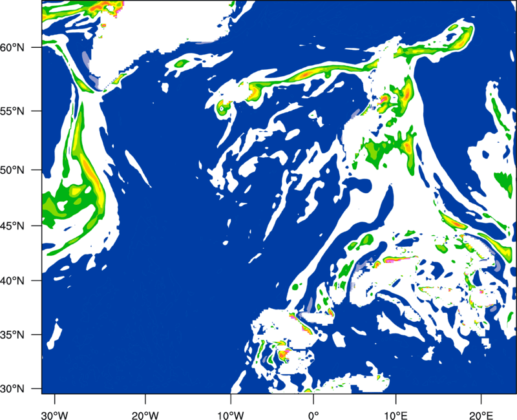Click the 45°N latitude label
The height and width of the screenshot is (420, 517).
(12, 226)
